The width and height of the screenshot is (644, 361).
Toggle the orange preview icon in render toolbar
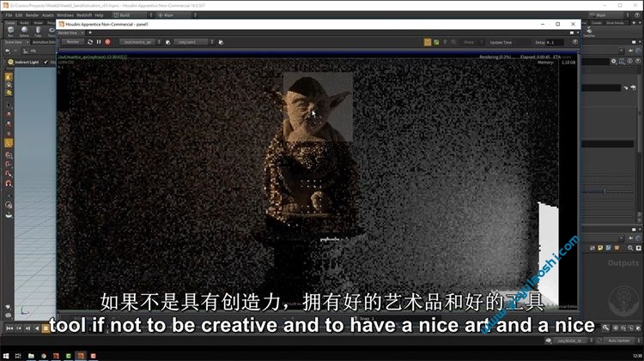coord(428,42)
